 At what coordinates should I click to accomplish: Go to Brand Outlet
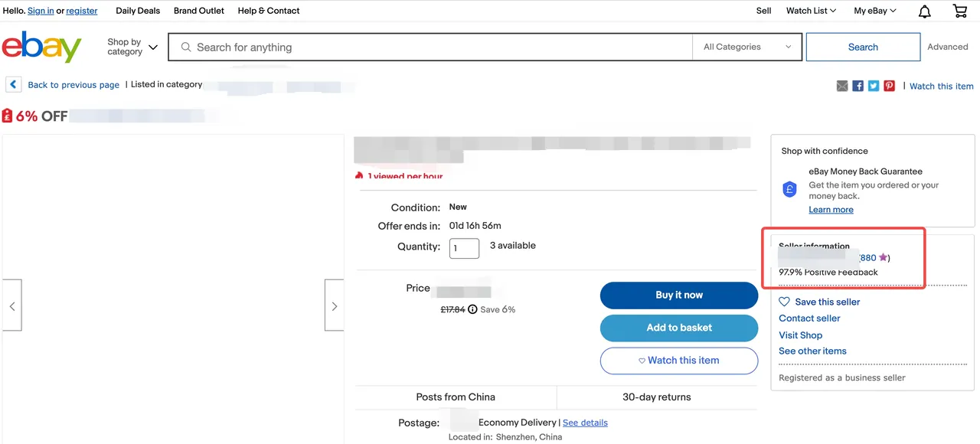point(199,11)
